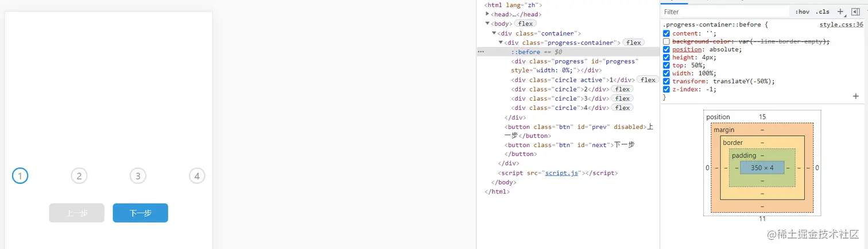Insert a style declaration below with the lower plus icon
The height and width of the screenshot is (249, 868).
pyautogui.click(x=856, y=97)
